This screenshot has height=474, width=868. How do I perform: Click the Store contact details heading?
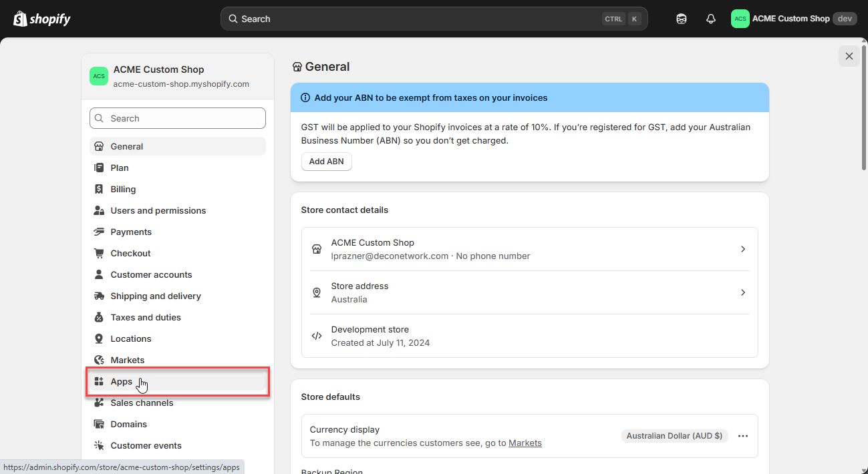(x=345, y=210)
